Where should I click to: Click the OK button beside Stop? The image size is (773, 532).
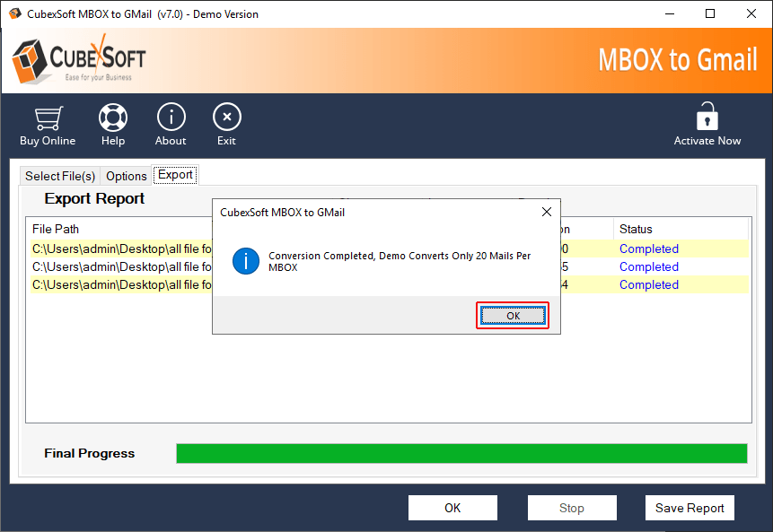click(452, 508)
